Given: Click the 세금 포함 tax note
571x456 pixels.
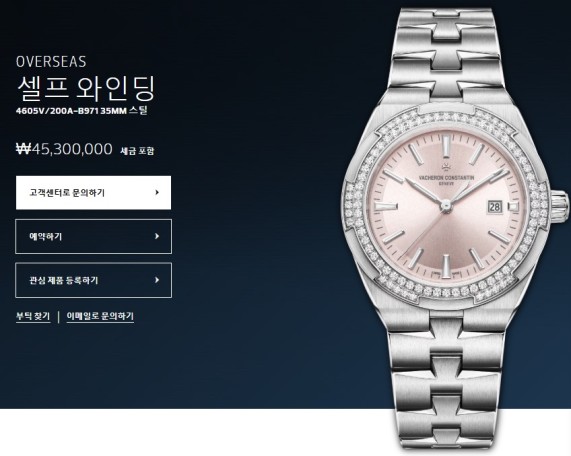Looking at the screenshot, I should 137,150.
